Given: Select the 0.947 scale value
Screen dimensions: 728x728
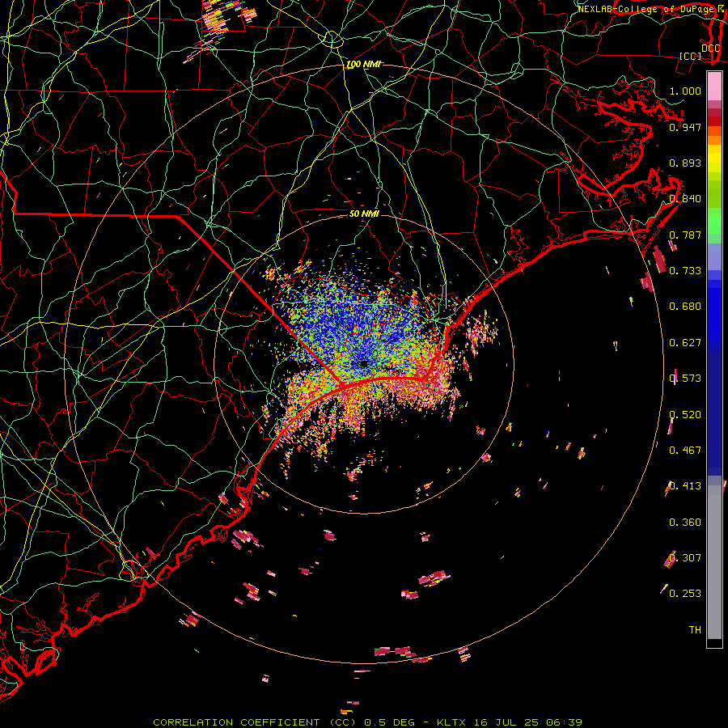Looking at the screenshot, I should [685, 127].
